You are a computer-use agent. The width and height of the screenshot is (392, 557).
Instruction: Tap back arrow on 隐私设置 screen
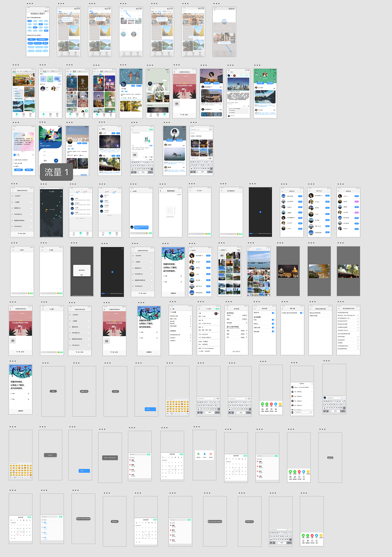[283, 309]
